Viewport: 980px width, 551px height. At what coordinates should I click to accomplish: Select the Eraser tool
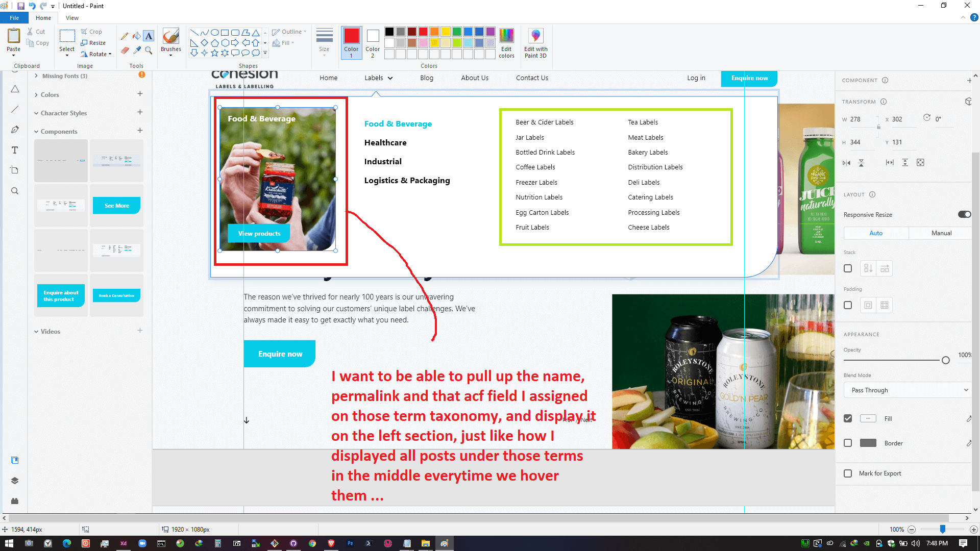(125, 50)
